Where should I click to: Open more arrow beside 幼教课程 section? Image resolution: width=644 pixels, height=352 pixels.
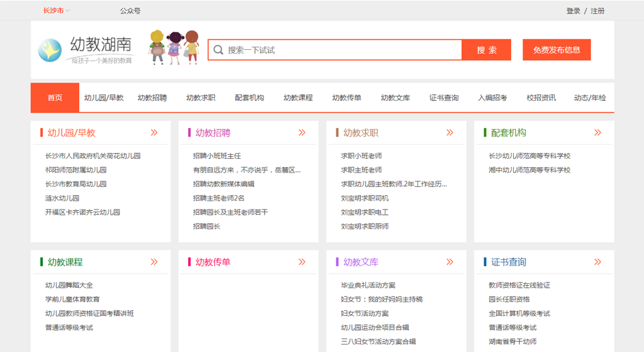point(154,262)
